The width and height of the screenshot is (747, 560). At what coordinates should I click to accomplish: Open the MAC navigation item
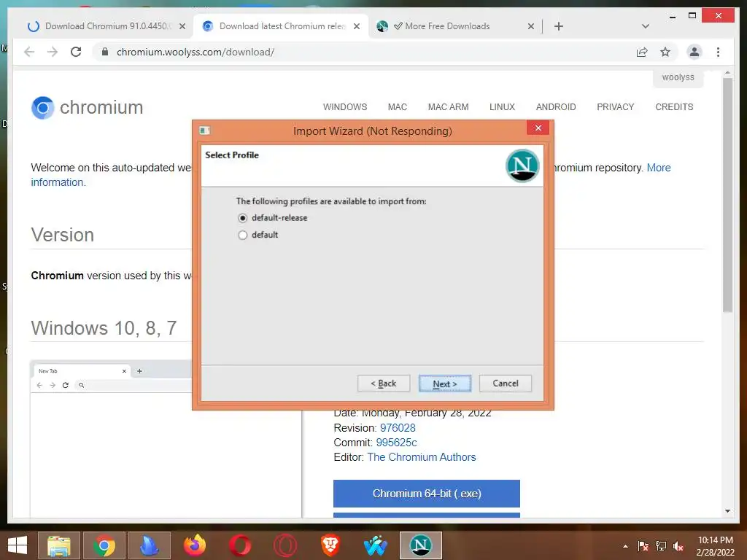tap(398, 107)
